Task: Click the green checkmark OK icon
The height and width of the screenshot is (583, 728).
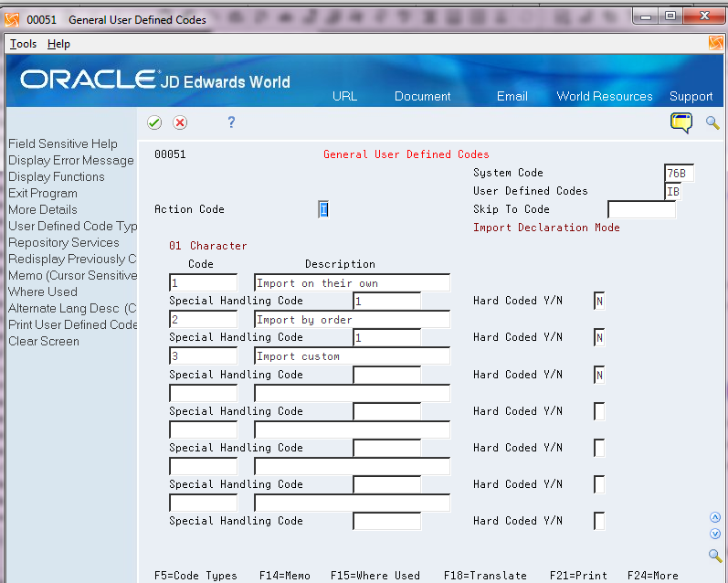Action: pyautogui.click(x=154, y=122)
